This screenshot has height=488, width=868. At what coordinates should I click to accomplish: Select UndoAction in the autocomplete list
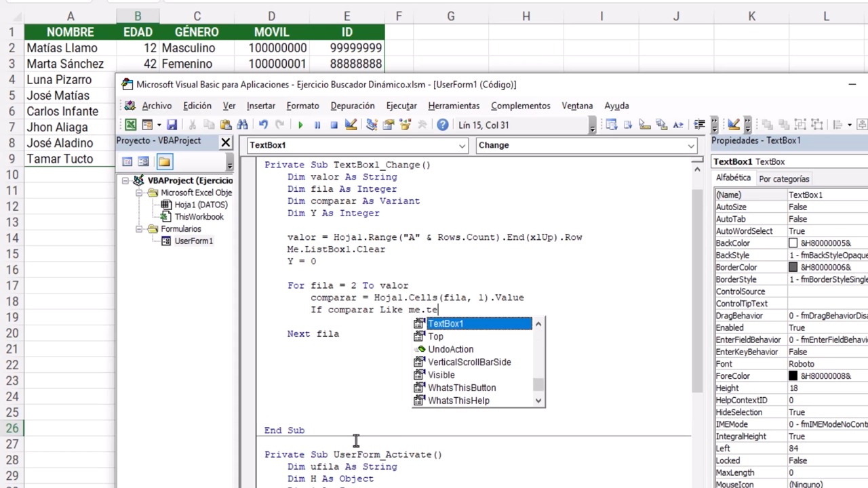(450, 349)
